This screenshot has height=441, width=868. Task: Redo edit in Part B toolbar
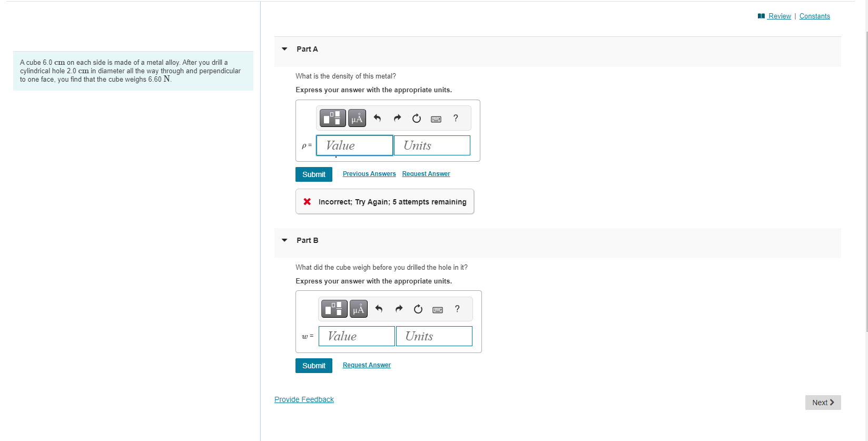pyautogui.click(x=399, y=309)
